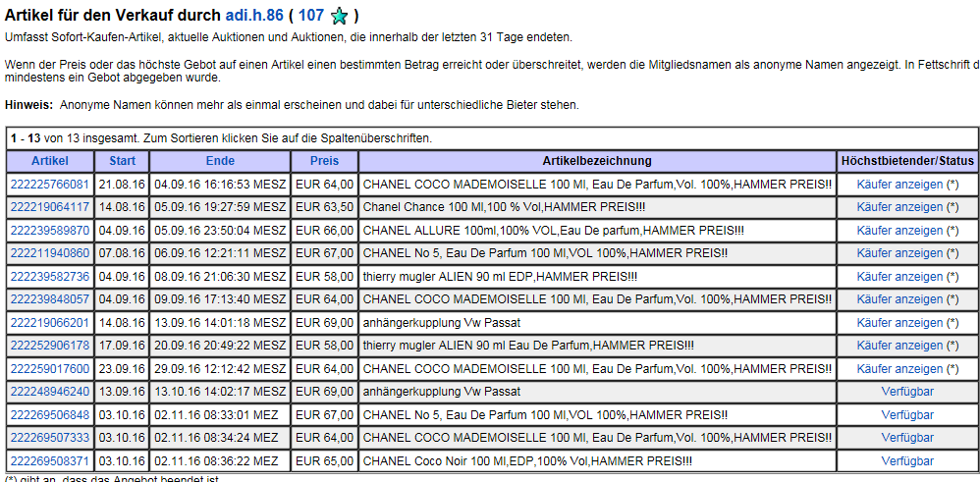Select end date 13.10.16 14:02:17 MESZ
This screenshot has width=980, height=482.
220,392
